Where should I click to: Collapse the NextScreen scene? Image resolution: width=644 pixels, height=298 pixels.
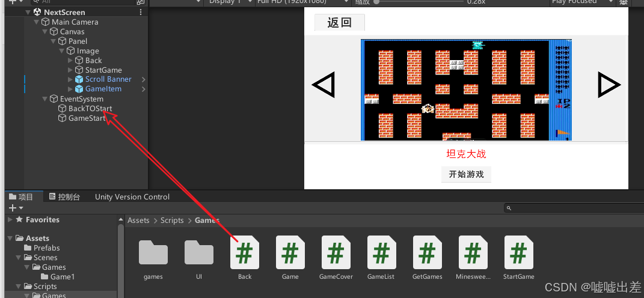28,12
